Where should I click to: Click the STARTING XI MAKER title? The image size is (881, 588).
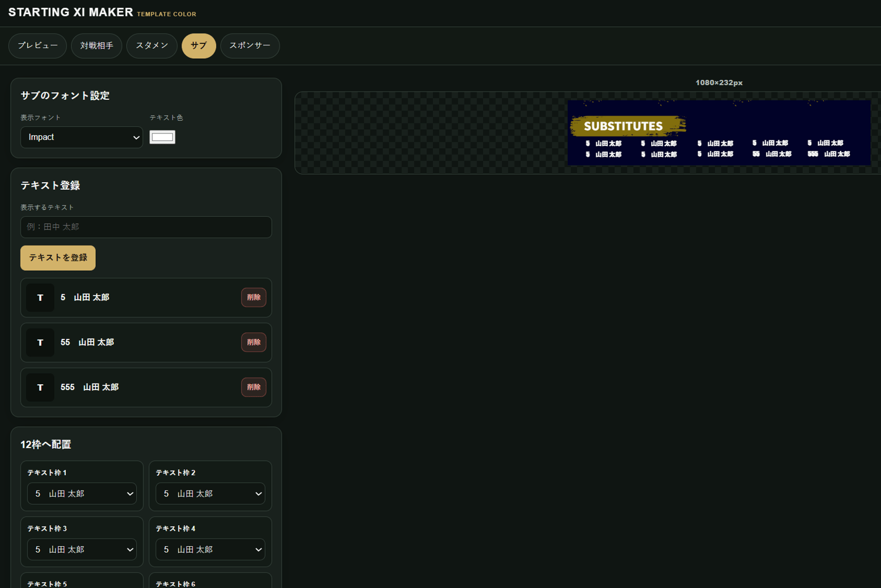point(70,12)
